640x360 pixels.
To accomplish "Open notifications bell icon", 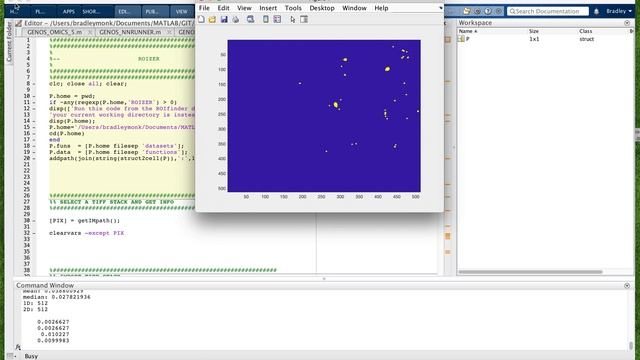I will click(596, 11).
